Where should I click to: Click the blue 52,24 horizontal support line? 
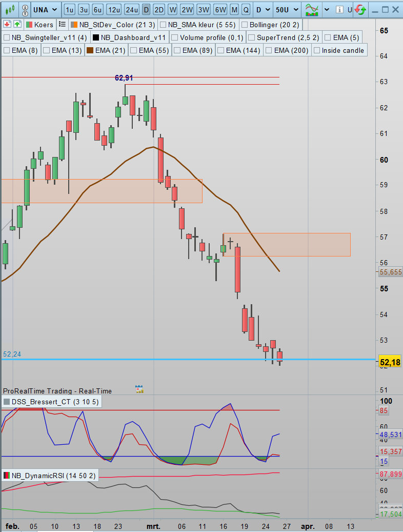coord(188,359)
